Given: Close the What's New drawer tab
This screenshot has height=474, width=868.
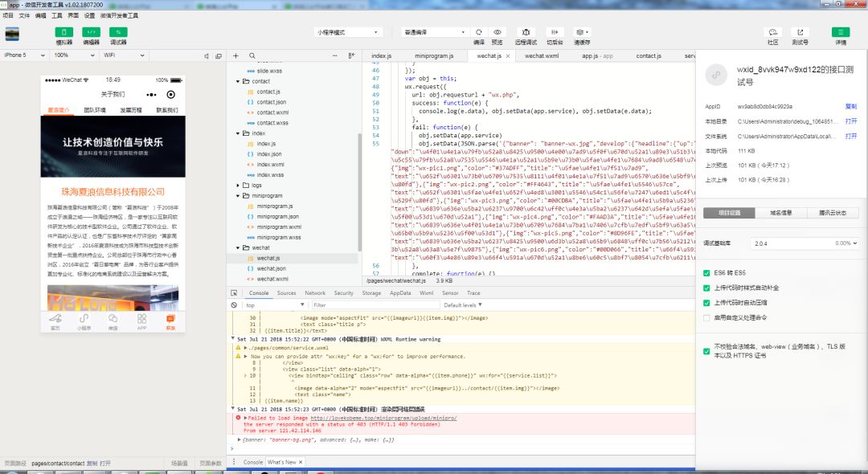Looking at the screenshot, I should pos(301,462).
